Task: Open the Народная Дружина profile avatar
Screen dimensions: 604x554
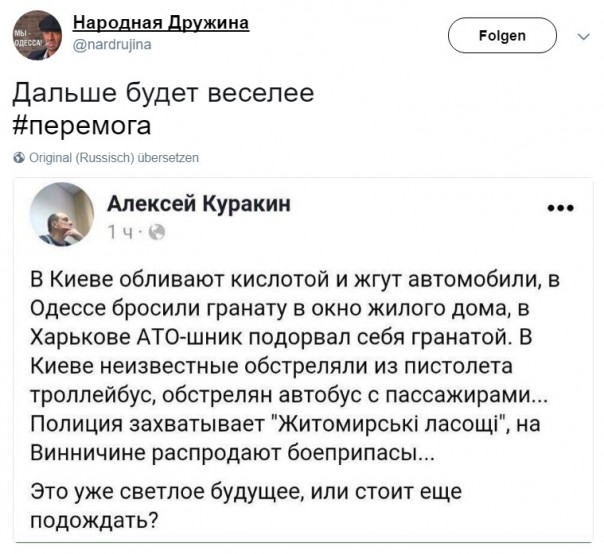Action: 36,36
